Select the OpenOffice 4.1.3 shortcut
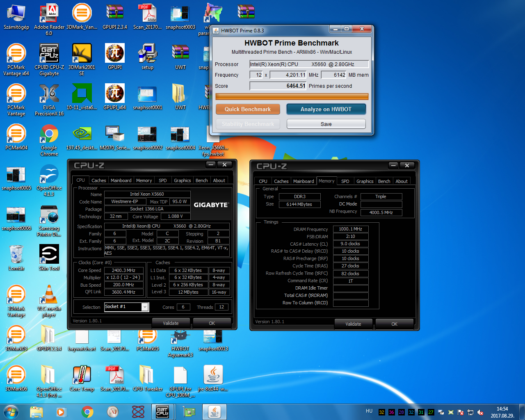The height and width of the screenshot is (420, 525). (x=49, y=180)
